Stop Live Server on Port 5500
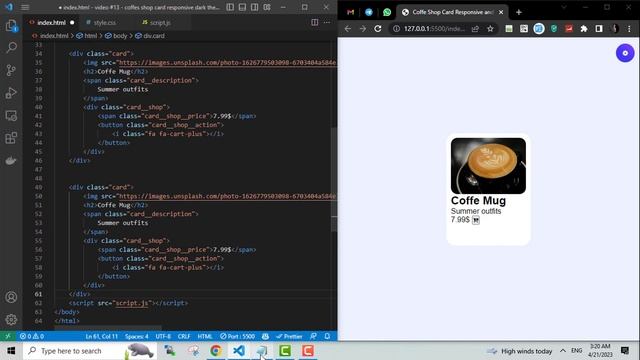The image size is (640, 360). pos(238,336)
